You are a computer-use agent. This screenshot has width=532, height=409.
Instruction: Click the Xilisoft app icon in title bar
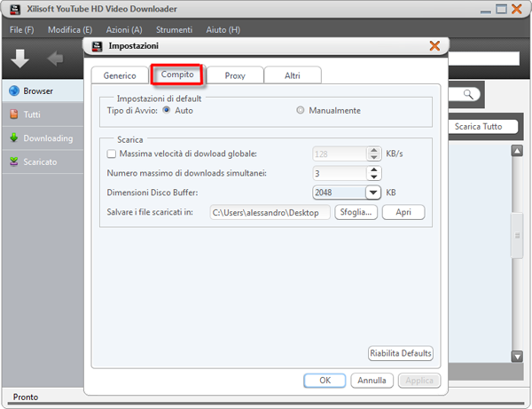14,9
